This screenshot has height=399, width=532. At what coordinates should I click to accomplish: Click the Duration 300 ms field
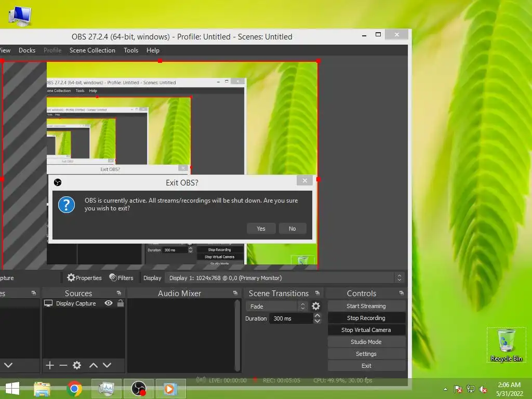(x=291, y=318)
